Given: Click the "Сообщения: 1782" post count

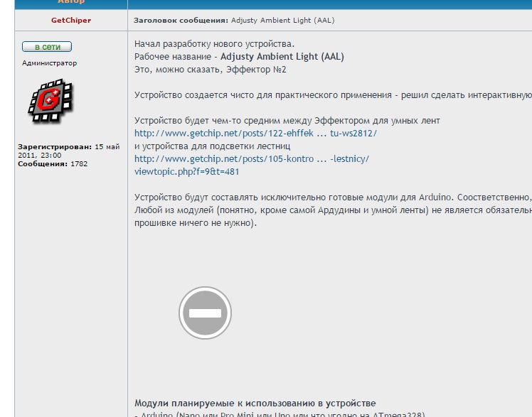Looking at the screenshot, I should [53, 163].
